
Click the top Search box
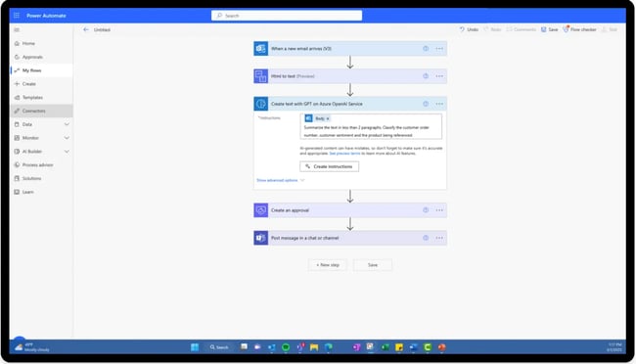287,16
